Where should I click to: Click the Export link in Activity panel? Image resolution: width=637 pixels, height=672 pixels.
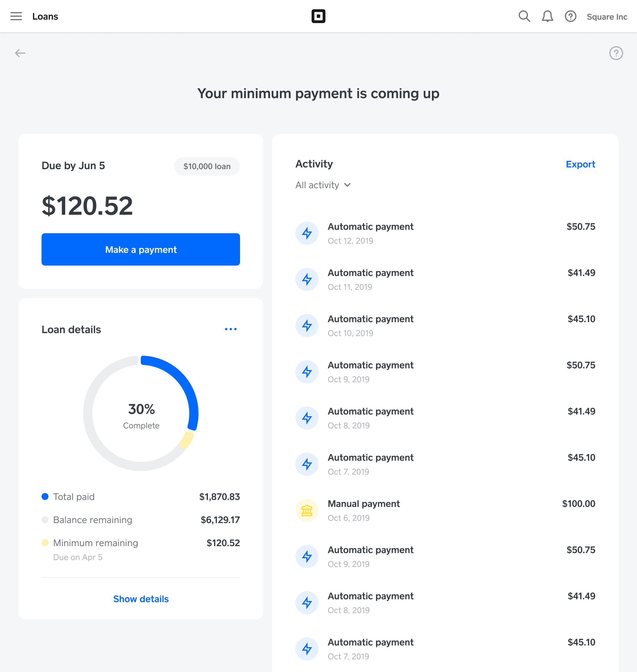[580, 164]
